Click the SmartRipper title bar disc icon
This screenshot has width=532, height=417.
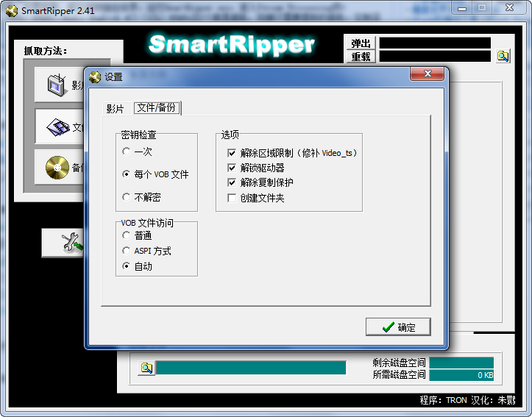point(12,11)
